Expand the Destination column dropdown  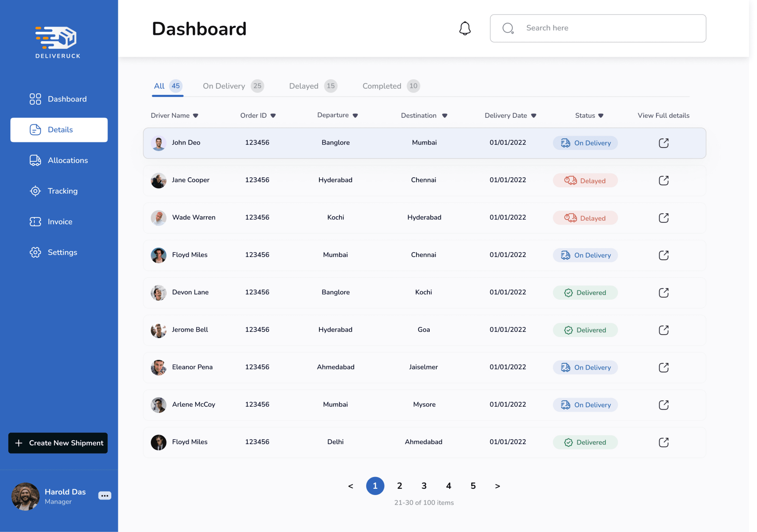coord(445,116)
